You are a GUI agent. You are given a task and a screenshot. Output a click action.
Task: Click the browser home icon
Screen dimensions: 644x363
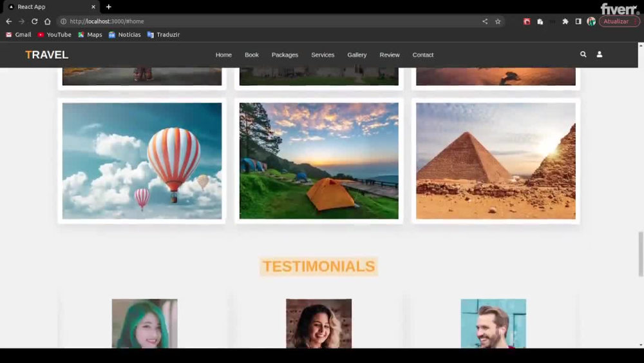(47, 21)
